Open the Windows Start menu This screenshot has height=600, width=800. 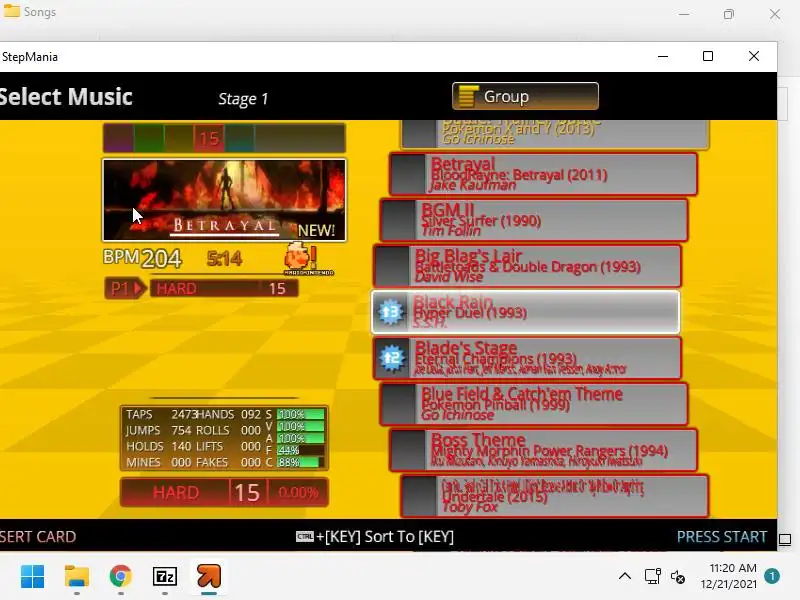(x=33, y=577)
